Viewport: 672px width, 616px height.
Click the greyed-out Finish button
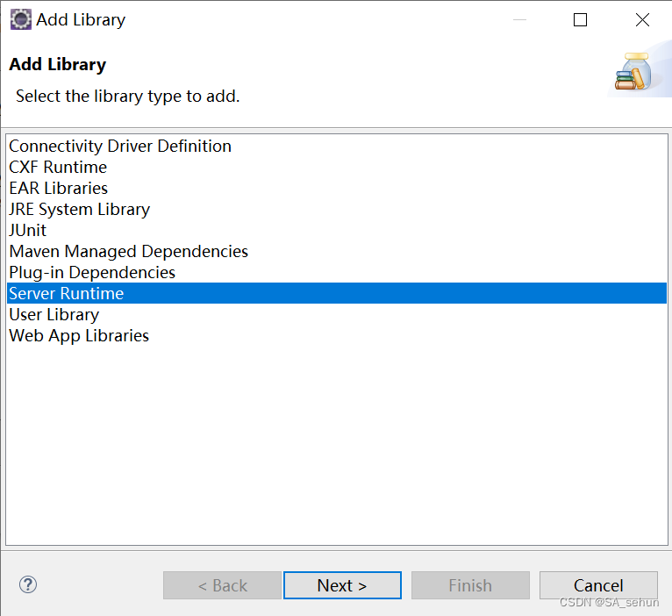click(470, 585)
